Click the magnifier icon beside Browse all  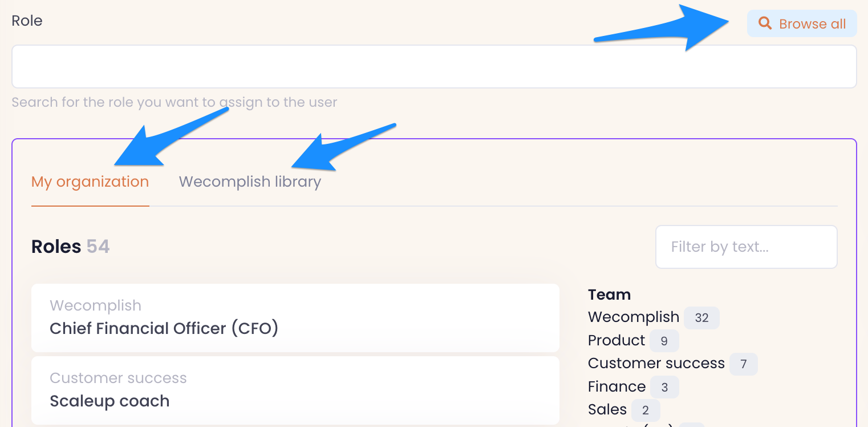click(765, 23)
